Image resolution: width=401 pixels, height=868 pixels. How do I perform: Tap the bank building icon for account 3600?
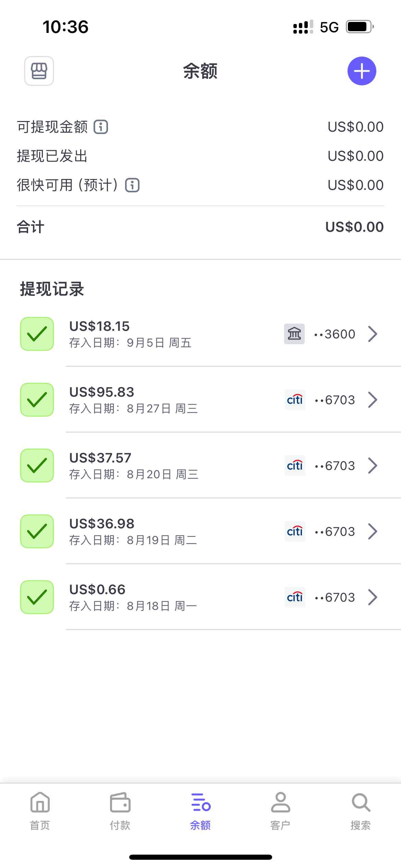(x=294, y=334)
